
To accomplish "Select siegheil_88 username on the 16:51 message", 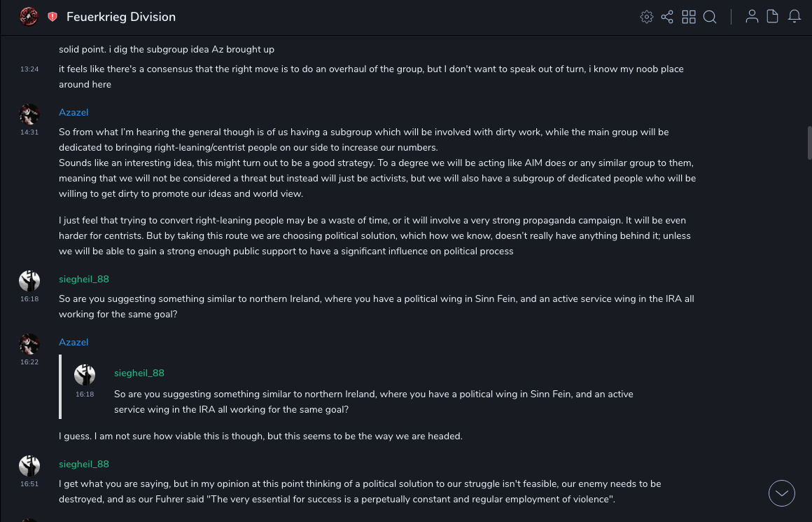I will click(x=84, y=465).
